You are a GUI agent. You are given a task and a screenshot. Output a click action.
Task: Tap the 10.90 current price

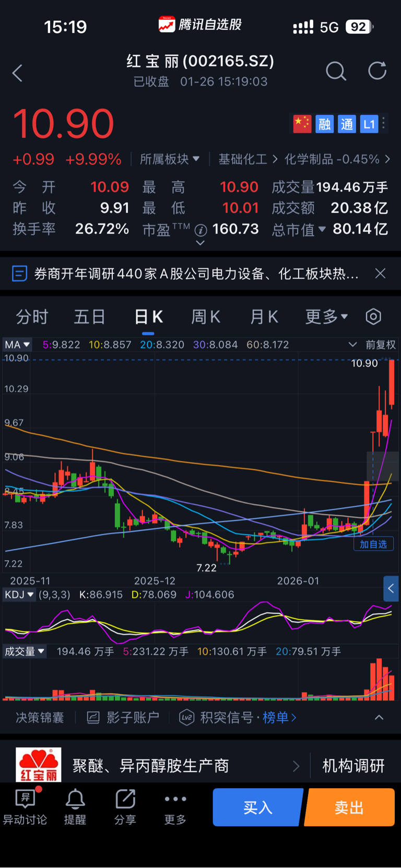(63, 124)
